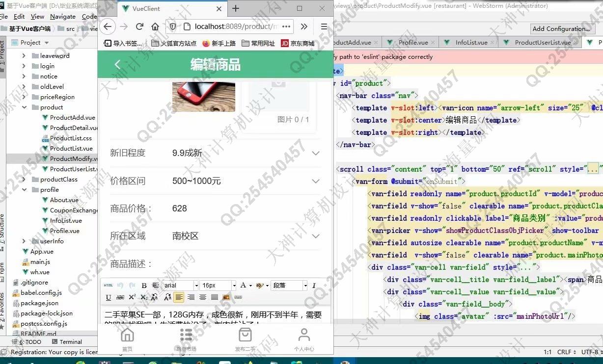Collapse the product folder in the project tree
Screen dimensions: 603x364
pyautogui.click(x=24, y=107)
